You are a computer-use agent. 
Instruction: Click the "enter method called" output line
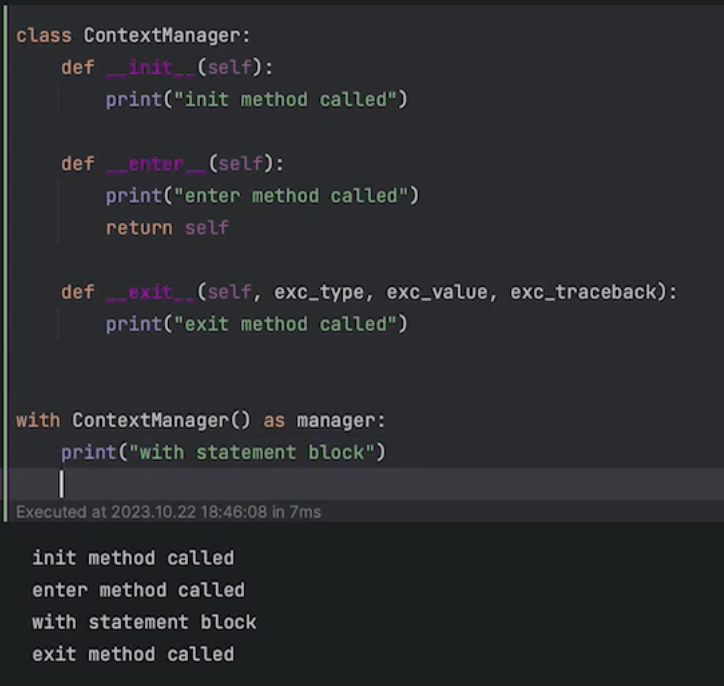138,590
